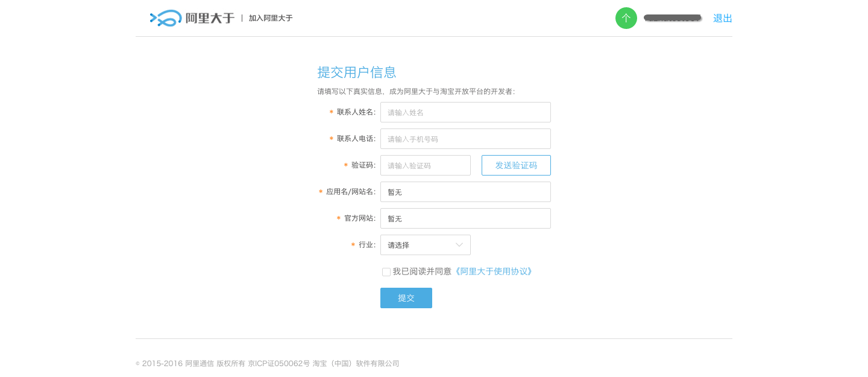Focus the 联系人电话 phone number field
This screenshot has width=868, height=377.
point(465,139)
